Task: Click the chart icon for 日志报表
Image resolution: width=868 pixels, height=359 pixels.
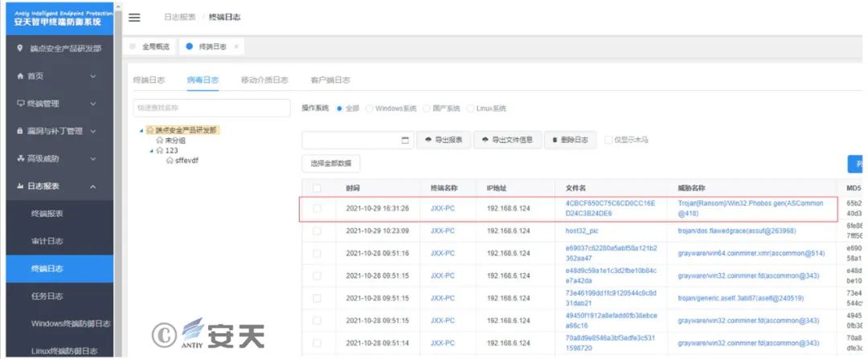Action: (20, 186)
